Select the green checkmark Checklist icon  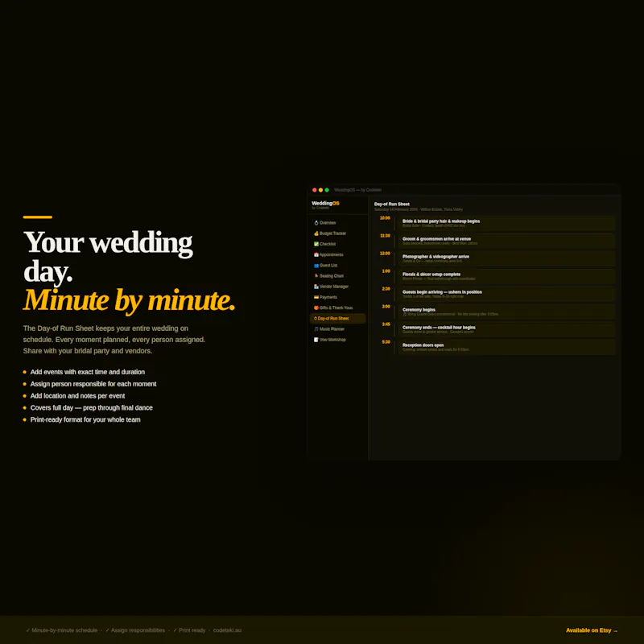pyautogui.click(x=316, y=244)
